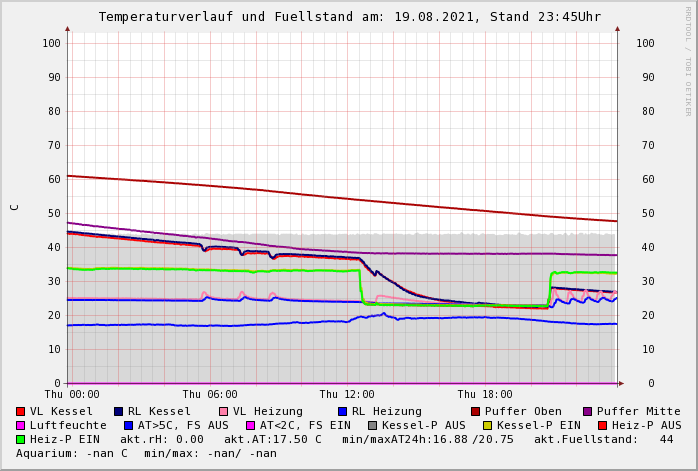Click the Thu 12:00 time axis label

pyautogui.click(x=347, y=394)
